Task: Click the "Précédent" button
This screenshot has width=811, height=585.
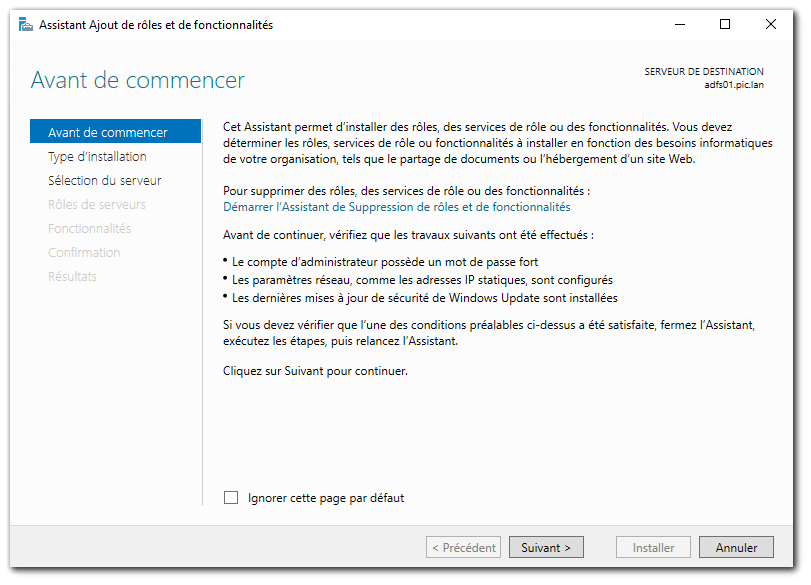Action: click(x=463, y=547)
